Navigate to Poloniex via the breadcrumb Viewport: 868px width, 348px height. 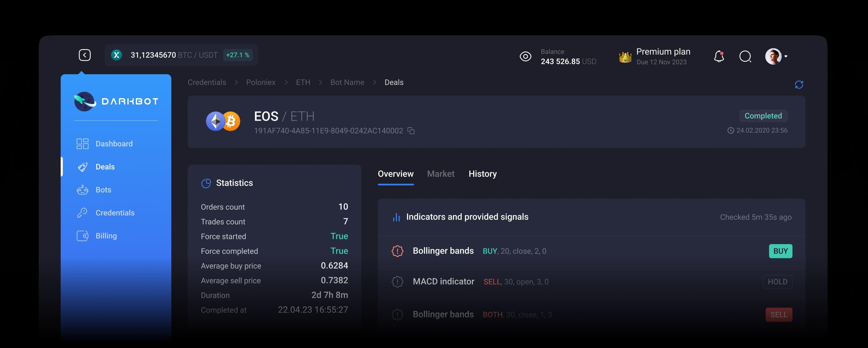[x=261, y=82]
